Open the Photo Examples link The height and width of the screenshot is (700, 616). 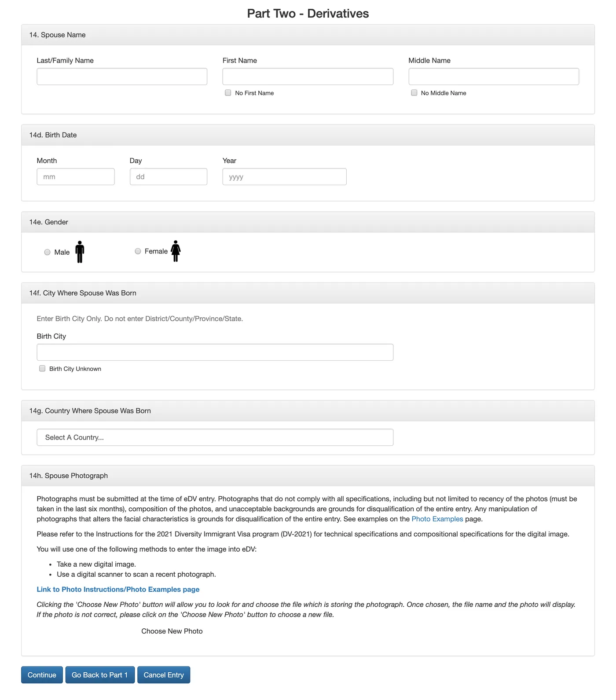click(x=437, y=519)
